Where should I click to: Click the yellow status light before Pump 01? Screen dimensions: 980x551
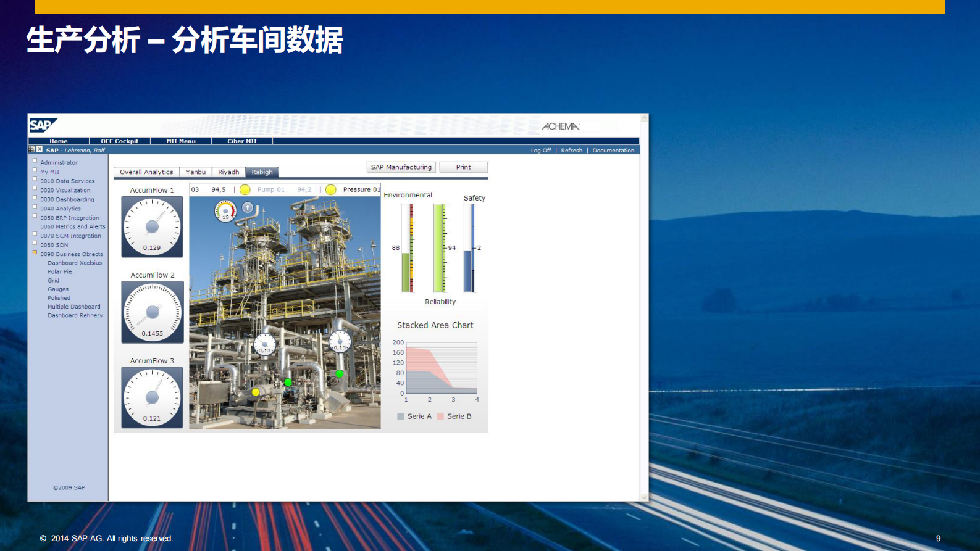click(245, 189)
